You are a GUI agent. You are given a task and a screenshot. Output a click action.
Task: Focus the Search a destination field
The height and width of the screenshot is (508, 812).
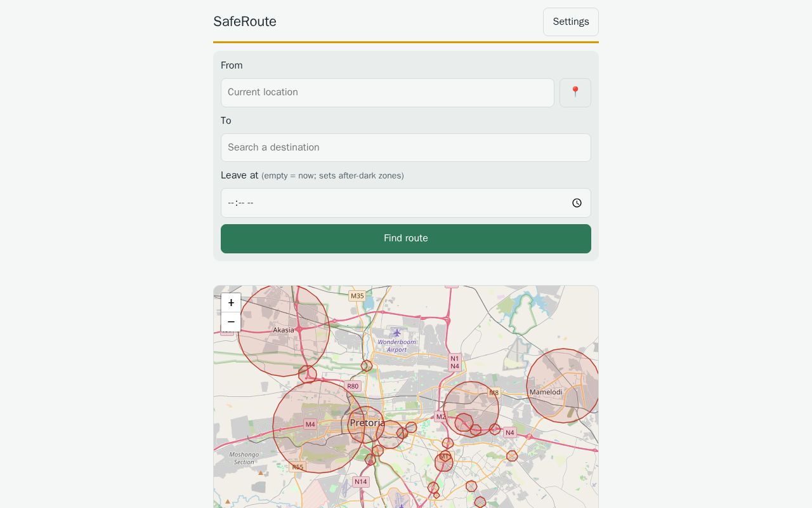pyautogui.click(x=406, y=147)
